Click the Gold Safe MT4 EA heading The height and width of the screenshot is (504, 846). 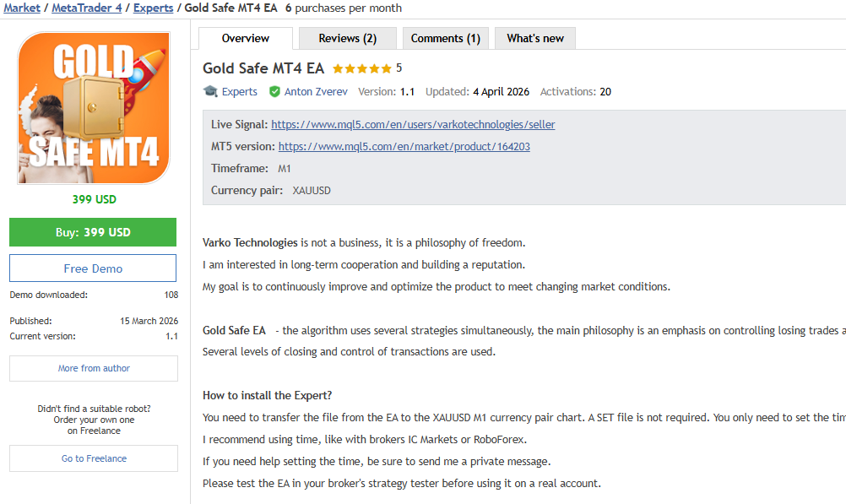coord(263,68)
